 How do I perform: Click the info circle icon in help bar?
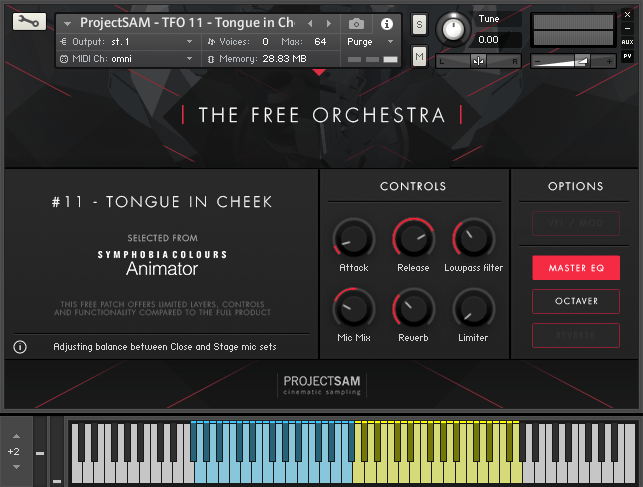click(x=20, y=347)
